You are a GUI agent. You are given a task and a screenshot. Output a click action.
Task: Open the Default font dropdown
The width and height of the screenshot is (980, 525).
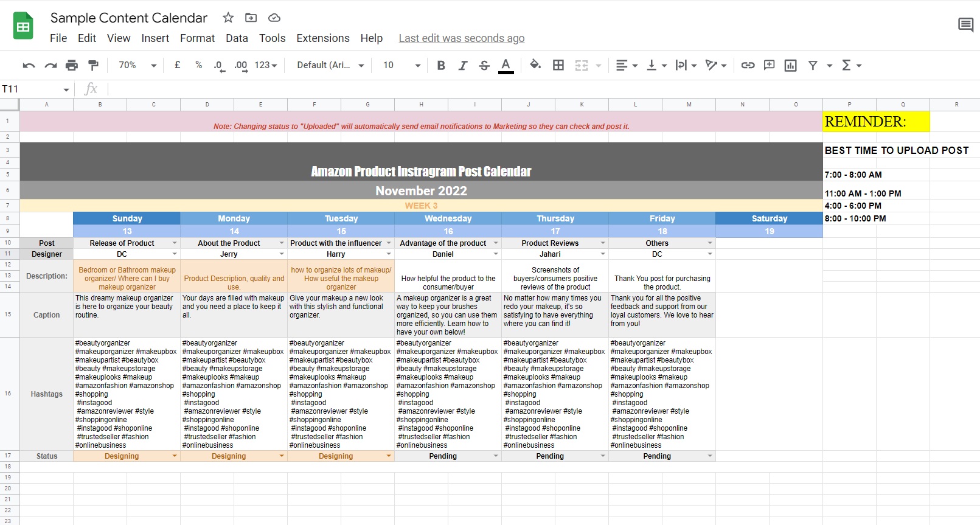(330, 65)
